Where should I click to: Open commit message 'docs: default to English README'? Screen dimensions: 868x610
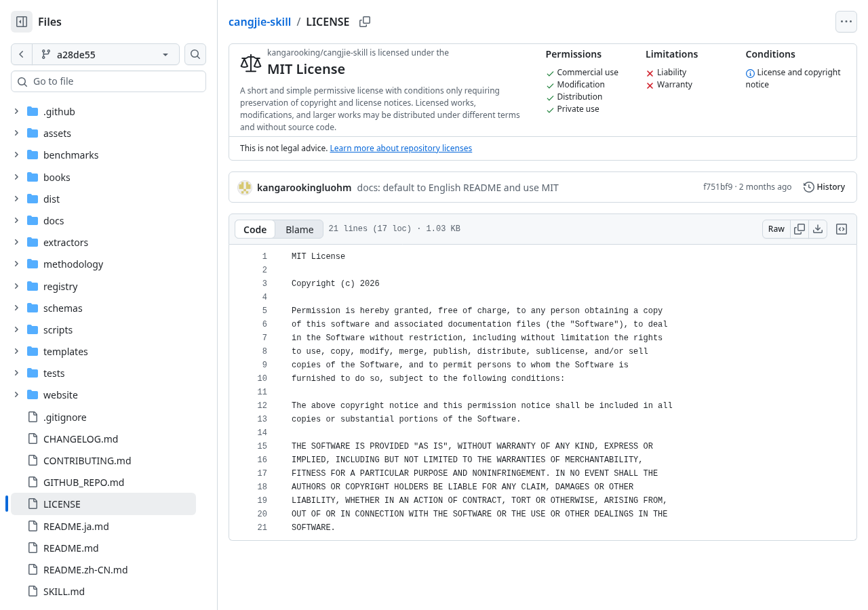pyautogui.click(x=458, y=187)
